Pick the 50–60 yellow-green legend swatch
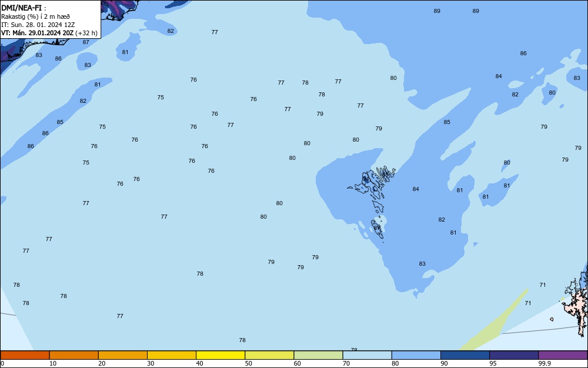 tap(269, 355)
